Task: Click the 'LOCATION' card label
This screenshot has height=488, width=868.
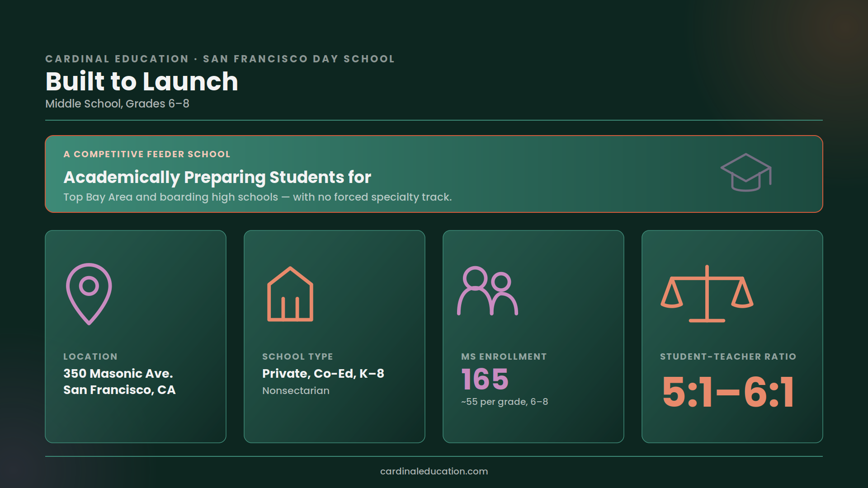Action: (x=90, y=357)
